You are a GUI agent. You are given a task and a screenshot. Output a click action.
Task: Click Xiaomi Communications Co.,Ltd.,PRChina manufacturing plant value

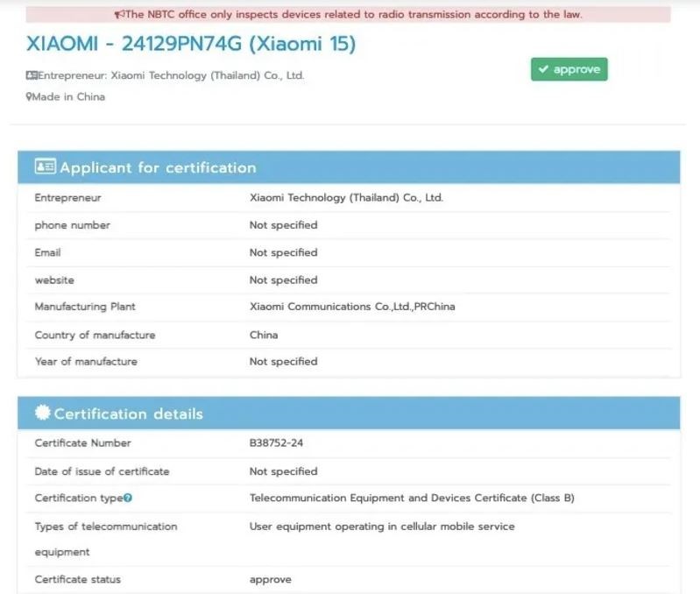point(352,307)
